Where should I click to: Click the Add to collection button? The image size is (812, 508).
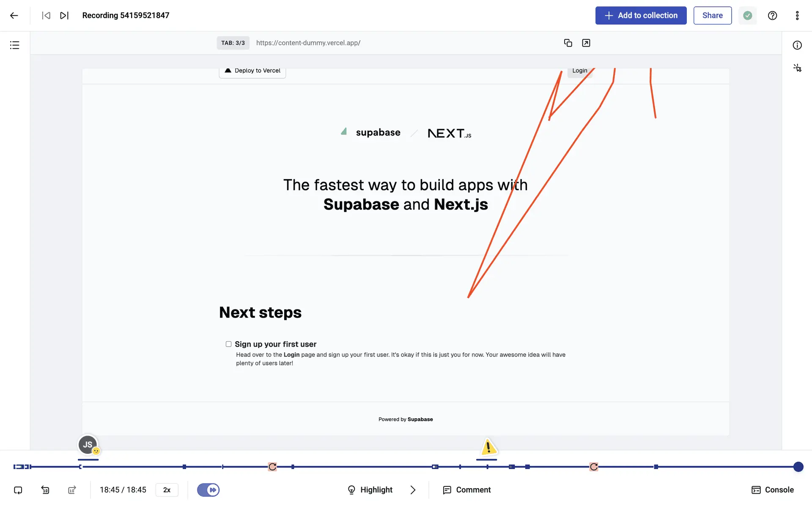pos(641,16)
